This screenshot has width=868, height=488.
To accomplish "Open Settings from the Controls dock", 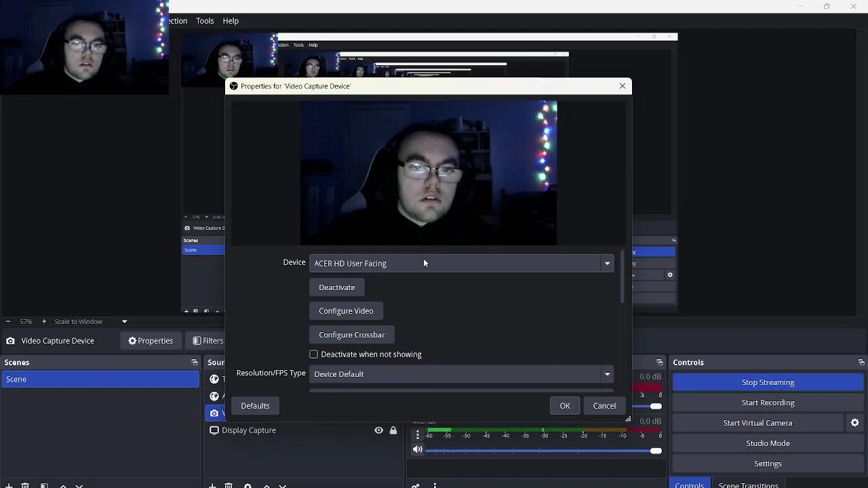I will pyautogui.click(x=768, y=464).
